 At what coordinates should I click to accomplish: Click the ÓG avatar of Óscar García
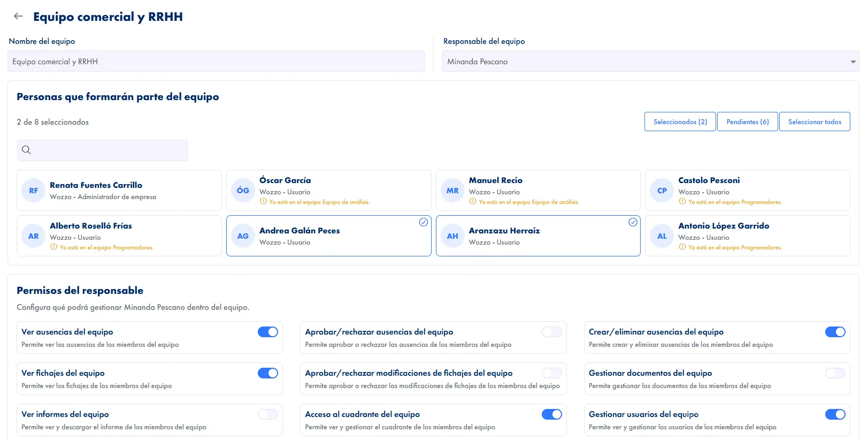[x=243, y=191]
